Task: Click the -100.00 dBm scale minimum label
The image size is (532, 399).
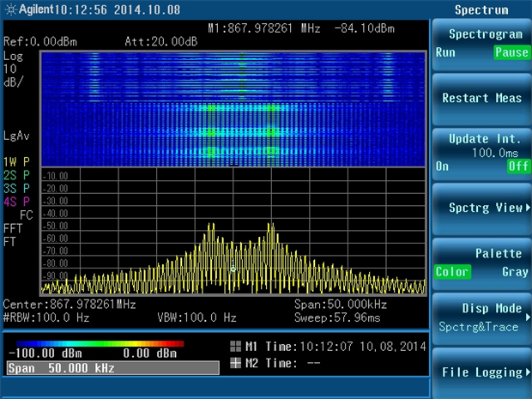Action: [45, 354]
